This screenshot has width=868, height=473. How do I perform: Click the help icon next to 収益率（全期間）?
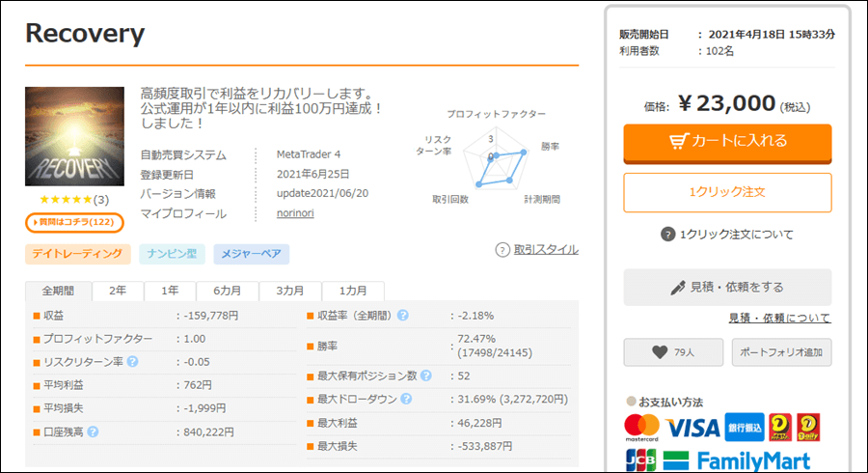[403, 315]
